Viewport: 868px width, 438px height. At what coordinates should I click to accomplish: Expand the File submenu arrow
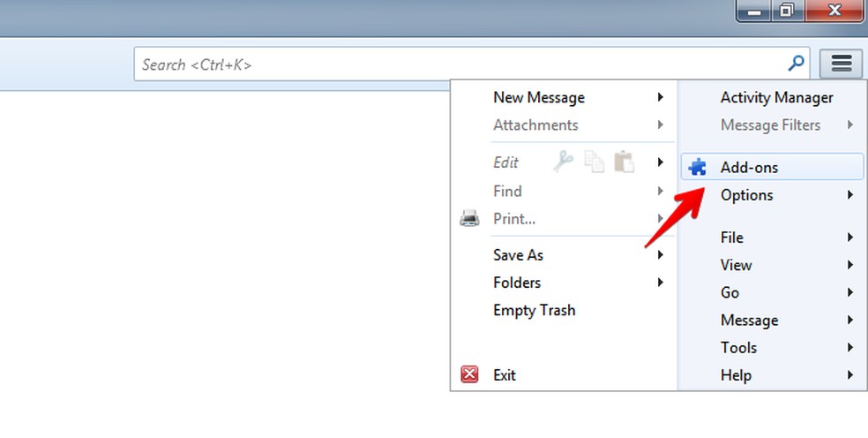[850, 238]
